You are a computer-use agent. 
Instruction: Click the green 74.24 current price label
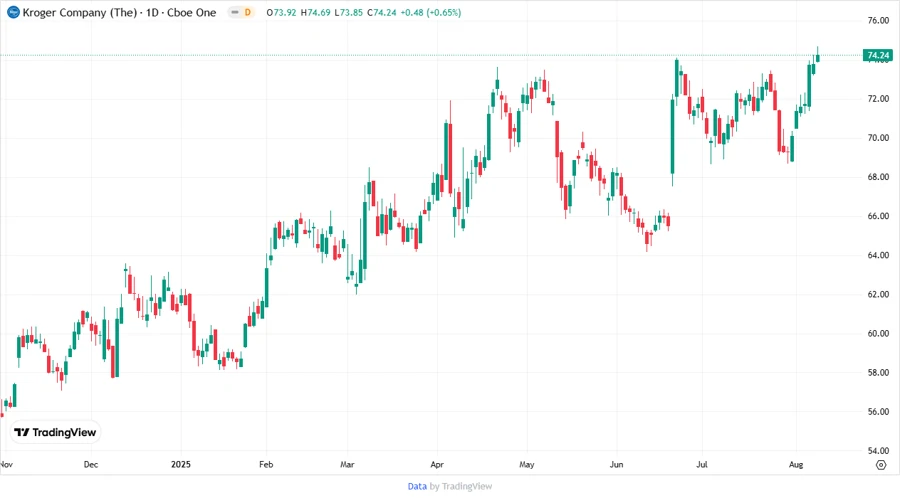[x=878, y=56]
